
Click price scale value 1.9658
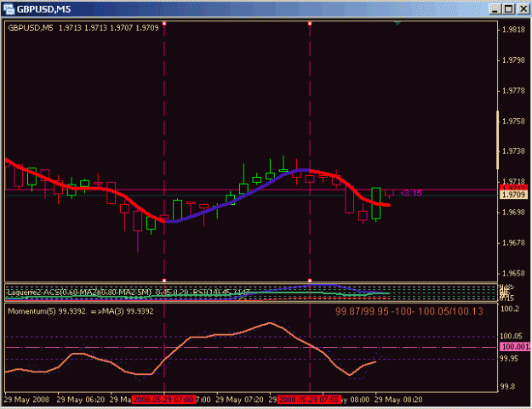pyautogui.click(x=513, y=274)
